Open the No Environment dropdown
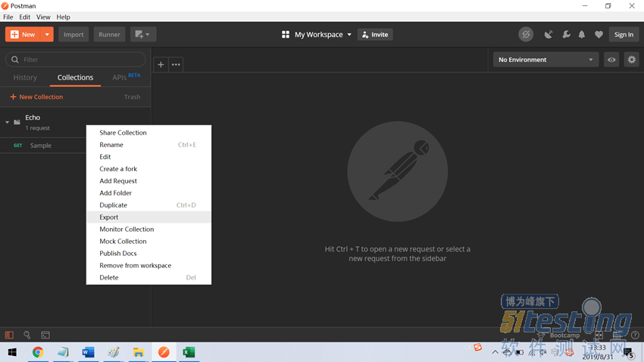This screenshot has width=644, height=362. [x=546, y=60]
